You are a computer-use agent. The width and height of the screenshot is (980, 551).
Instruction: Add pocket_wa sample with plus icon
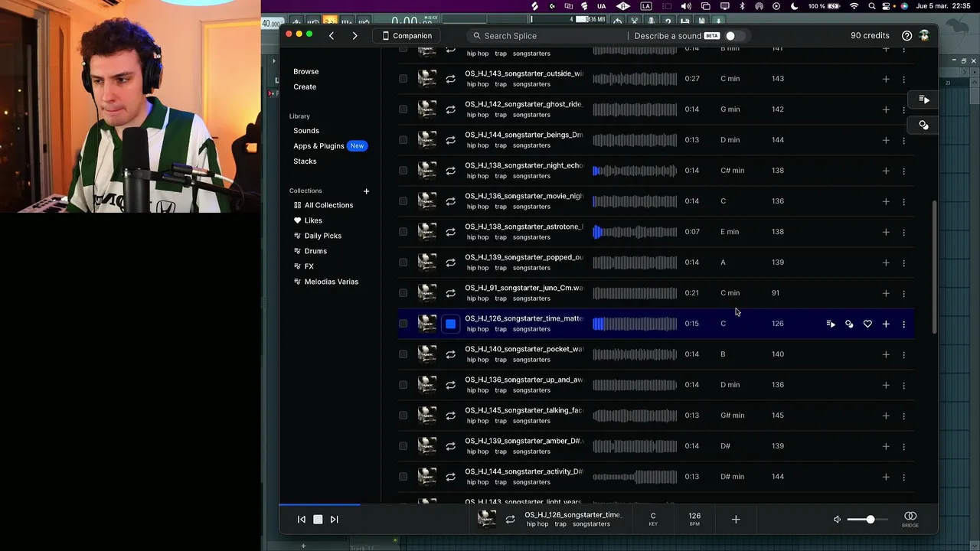pyautogui.click(x=886, y=354)
